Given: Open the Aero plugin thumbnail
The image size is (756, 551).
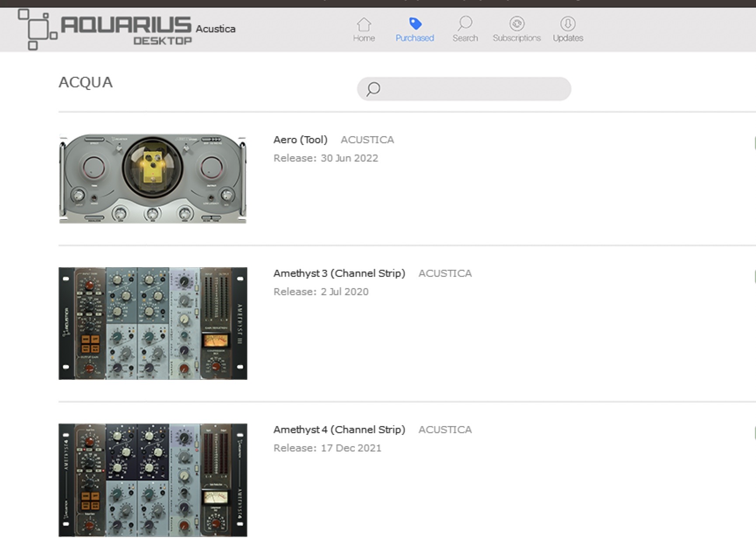Looking at the screenshot, I should [x=153, y=179].
